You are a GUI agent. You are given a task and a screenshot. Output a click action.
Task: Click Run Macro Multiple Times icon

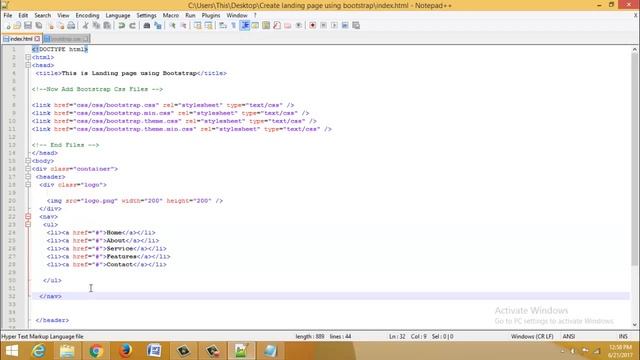[x=345, y=25]
